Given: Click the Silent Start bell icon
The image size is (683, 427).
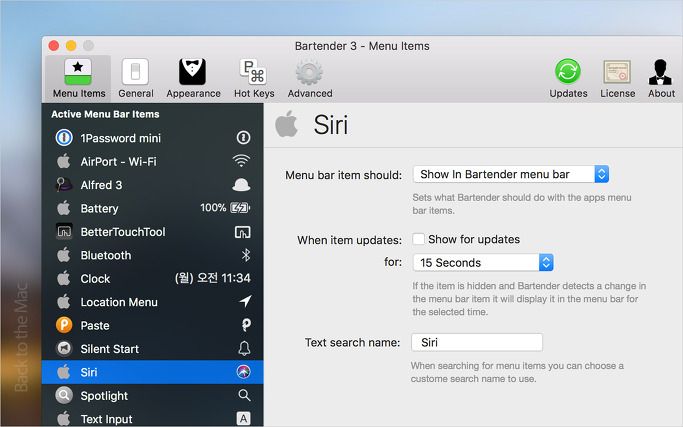Looking at the screenshot, I should click(244, 349).
